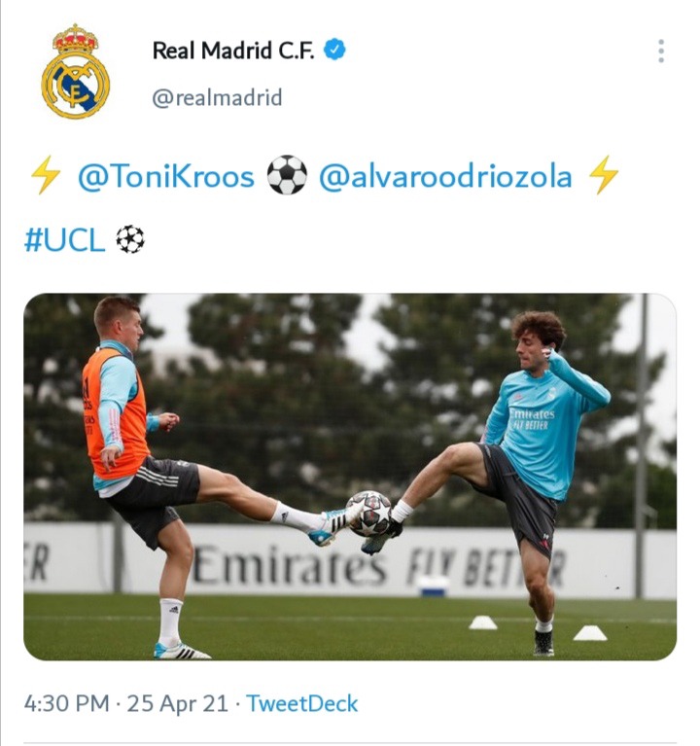Open the @realmadrid handle
Image resolution: width=700 pixels, height=746 pixels.
click(217, 97)
